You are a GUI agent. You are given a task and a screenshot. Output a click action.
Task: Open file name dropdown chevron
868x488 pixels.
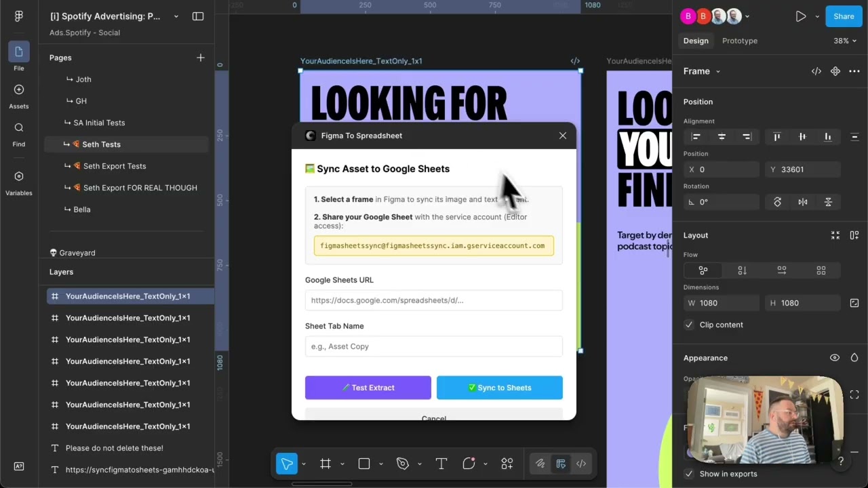click(x=176, y=16)
